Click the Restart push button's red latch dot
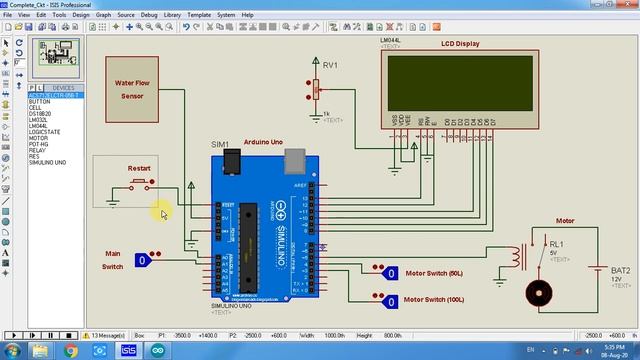 tap(152, 182)
